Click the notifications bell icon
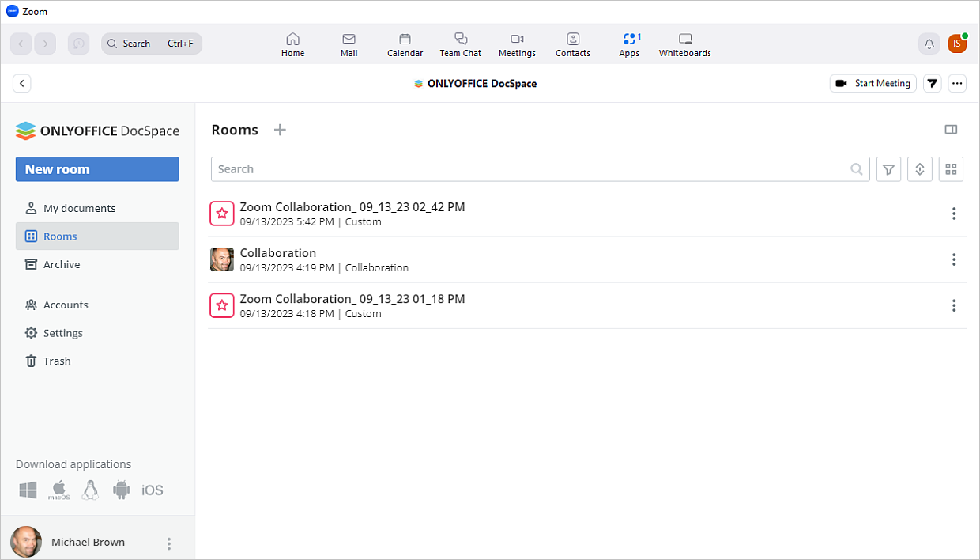 click(929, 44)
